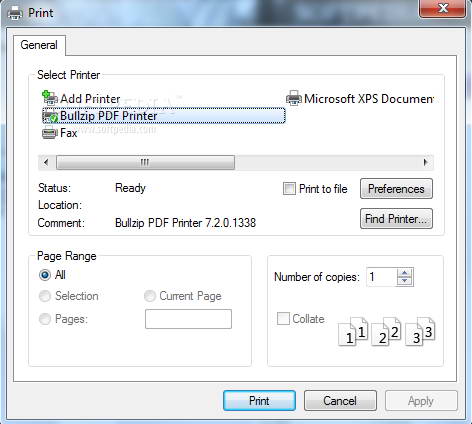Open printer Preferences

point(396,189)
